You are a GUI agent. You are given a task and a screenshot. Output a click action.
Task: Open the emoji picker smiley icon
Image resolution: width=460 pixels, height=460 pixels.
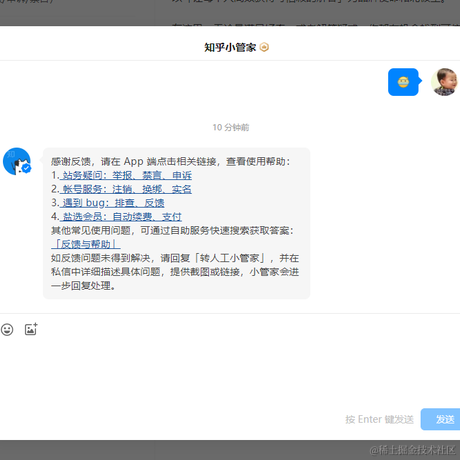(7, 329)
